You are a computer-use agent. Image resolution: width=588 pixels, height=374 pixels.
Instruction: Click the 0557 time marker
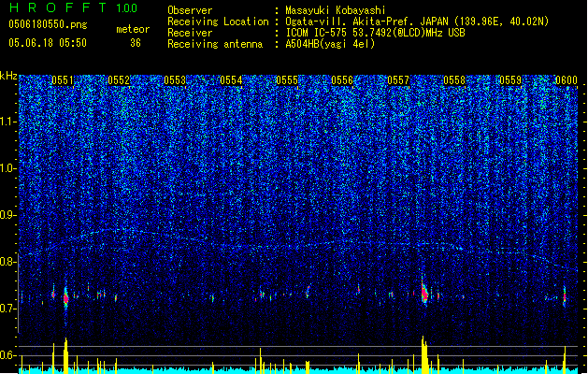click(398, 80)
